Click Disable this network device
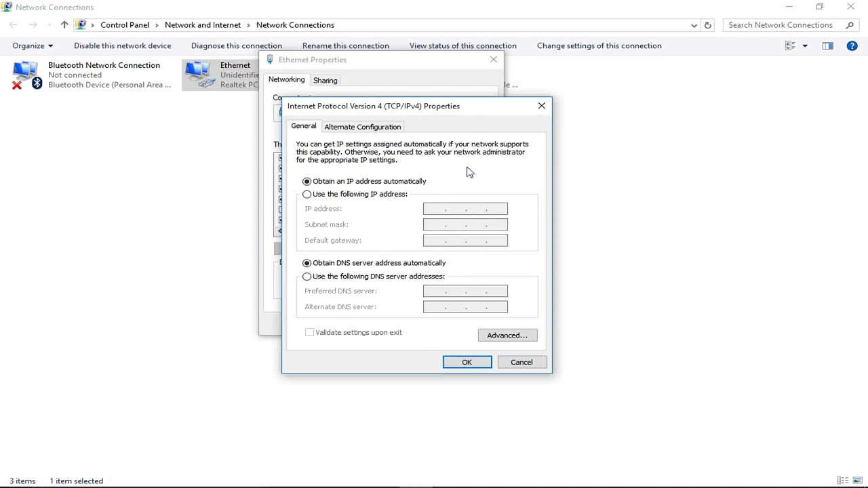This screenshot has height=488, width=868. [122, 46]
